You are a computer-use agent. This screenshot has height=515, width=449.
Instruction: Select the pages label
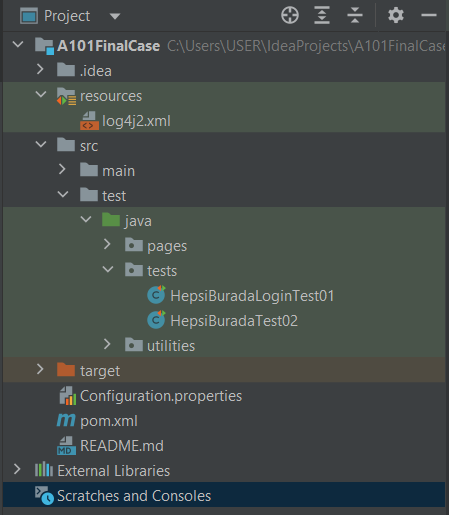(x=167, y=247)
